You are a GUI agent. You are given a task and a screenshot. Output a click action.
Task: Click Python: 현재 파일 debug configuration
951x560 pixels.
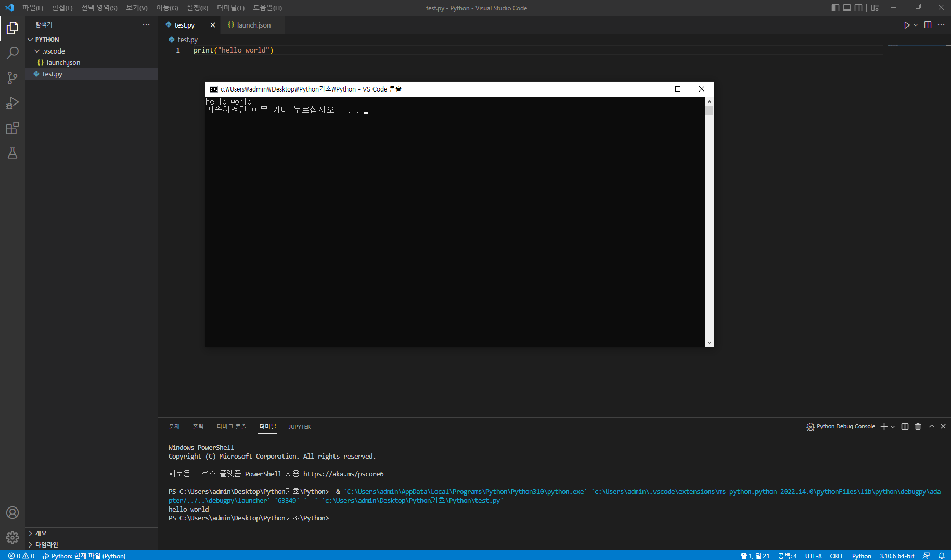pyautogui.click(x=84, y=556)
